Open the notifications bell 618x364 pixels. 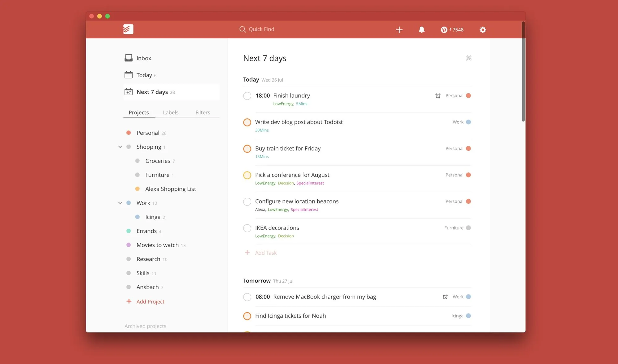[x=421, y=30]
